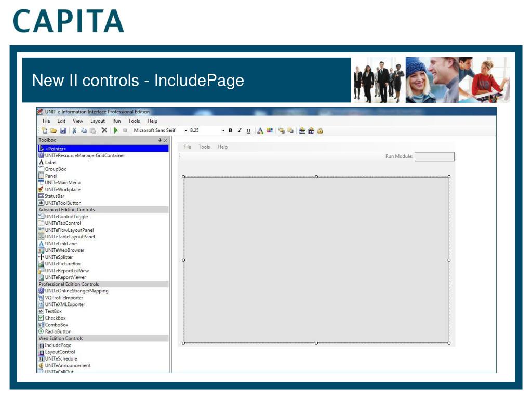Select the UNITeReportListView control
The height and width of the screenshot is (399, 532).
pyautogui.click(x=103, y=271)
